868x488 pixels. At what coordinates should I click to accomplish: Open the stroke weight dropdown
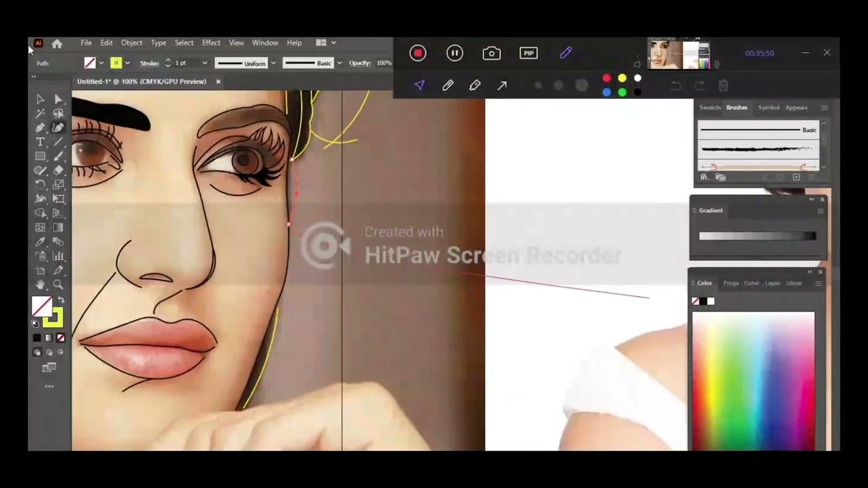coord(204,63)
